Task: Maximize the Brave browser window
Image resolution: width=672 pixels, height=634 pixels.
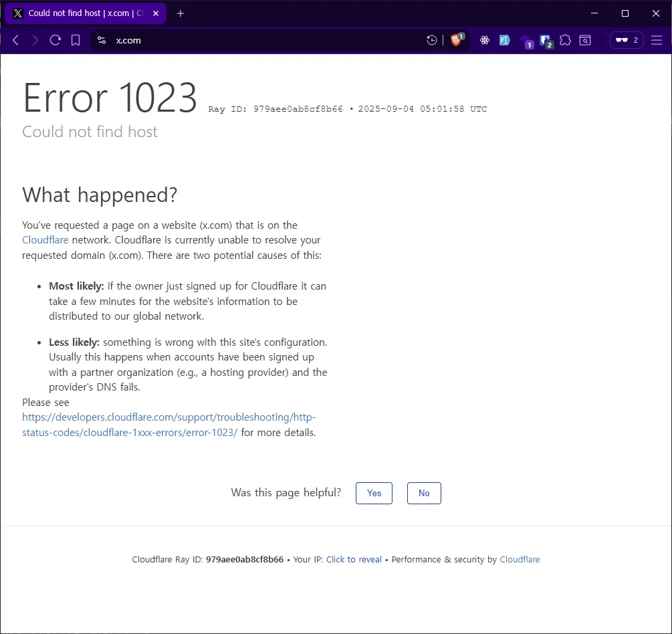Action: point(625,13)
